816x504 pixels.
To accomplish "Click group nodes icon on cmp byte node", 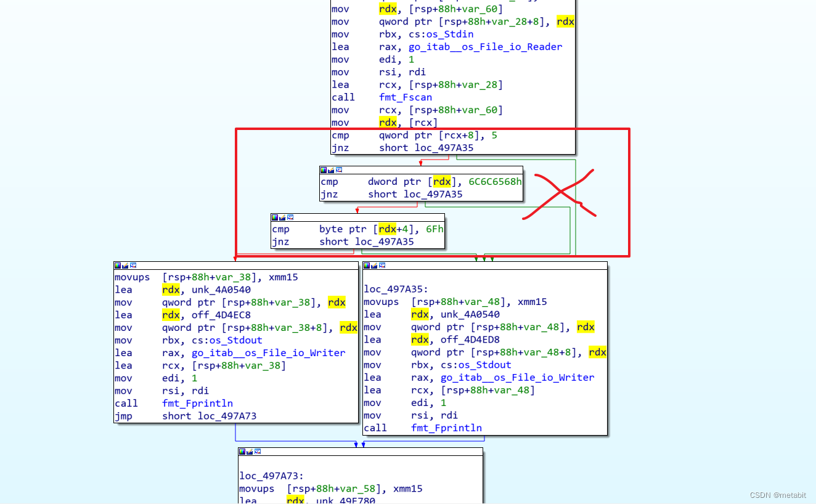I will click(290, 217).
